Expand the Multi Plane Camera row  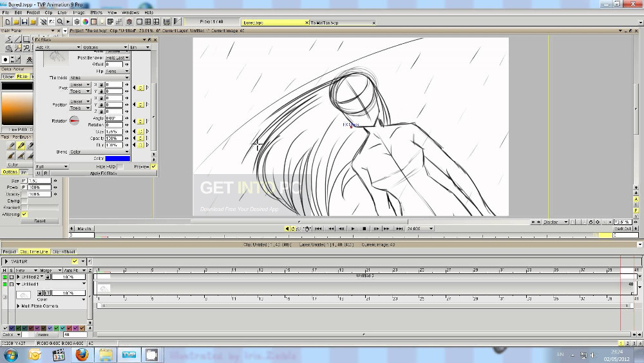[x=18, y=306]
